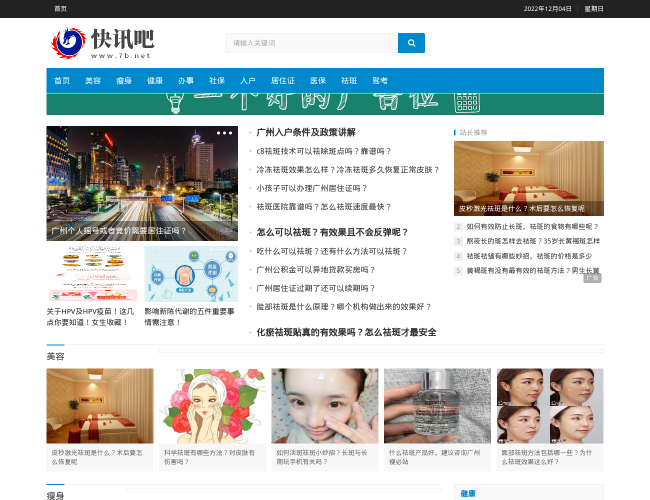Open the 美容 navigation tab
650x500 pixels.
(x=93, y=81)
